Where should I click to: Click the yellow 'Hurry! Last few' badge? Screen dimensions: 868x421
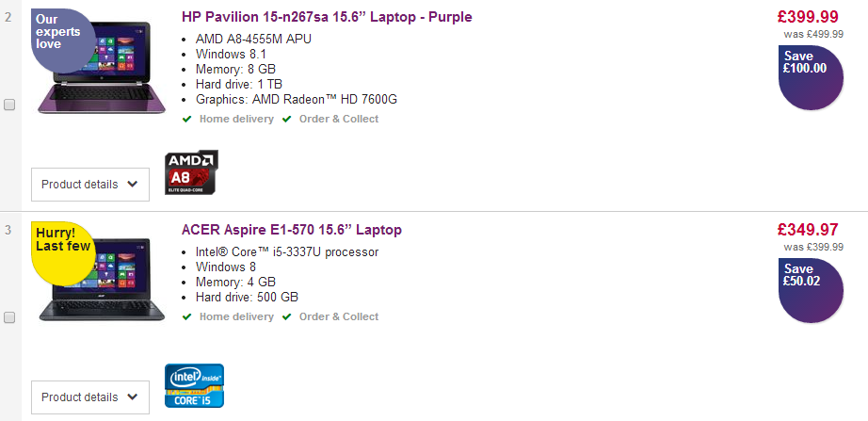62,253
